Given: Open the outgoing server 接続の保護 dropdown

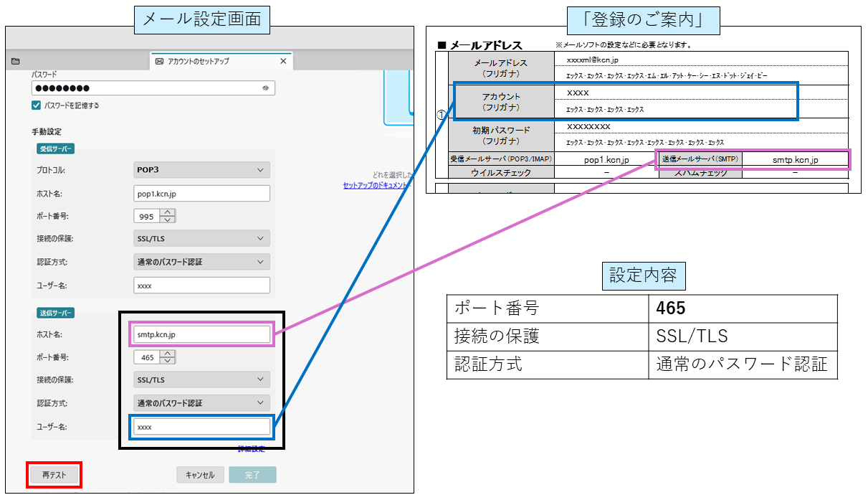Looking at the screenshot, I should coord(201,379).
